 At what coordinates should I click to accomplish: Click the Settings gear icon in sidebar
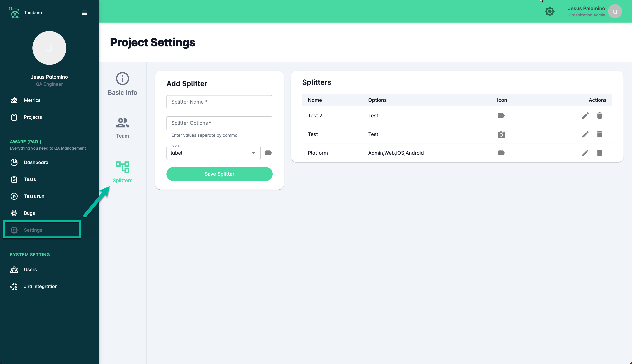tap(14, 230)
